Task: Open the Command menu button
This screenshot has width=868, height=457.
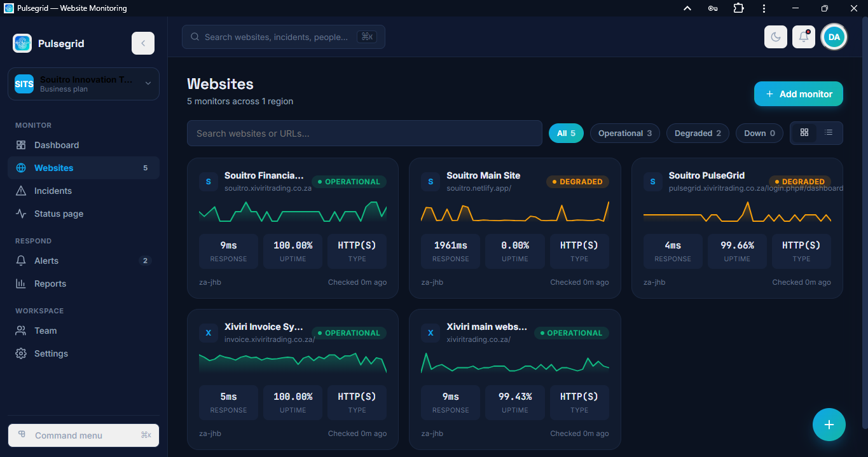Action: pos(83,435)
